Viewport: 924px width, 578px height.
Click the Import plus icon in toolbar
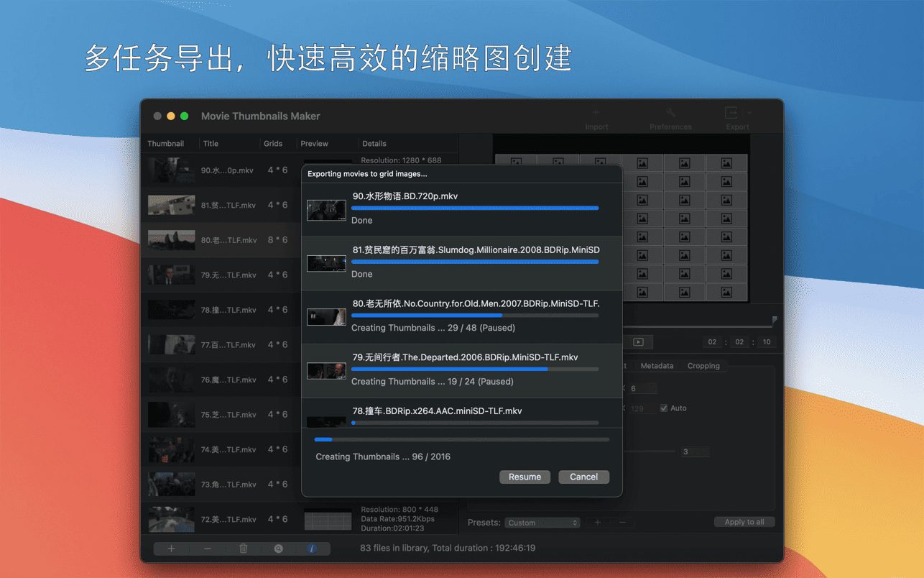[x=596, y=113]
